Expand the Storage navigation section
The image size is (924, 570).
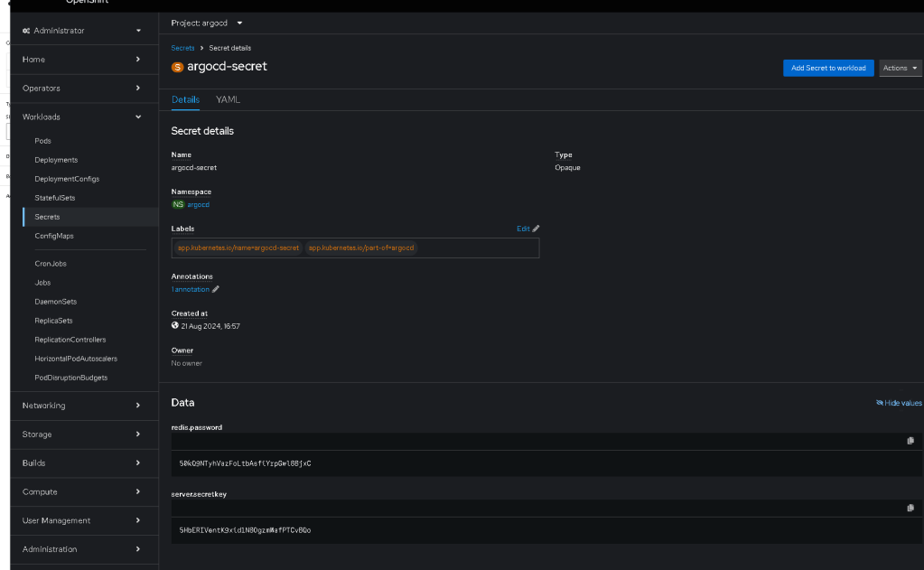pyautogui.click(x=82, y=435)
